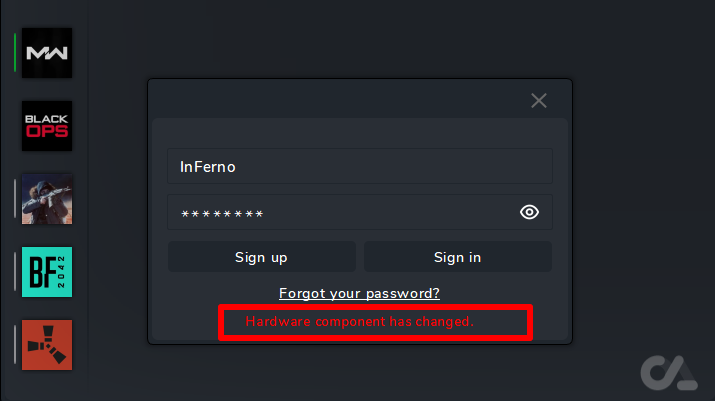715x401 pixels.
Task: Click the gray bar beside Rust icon
Action: [15, 345]
